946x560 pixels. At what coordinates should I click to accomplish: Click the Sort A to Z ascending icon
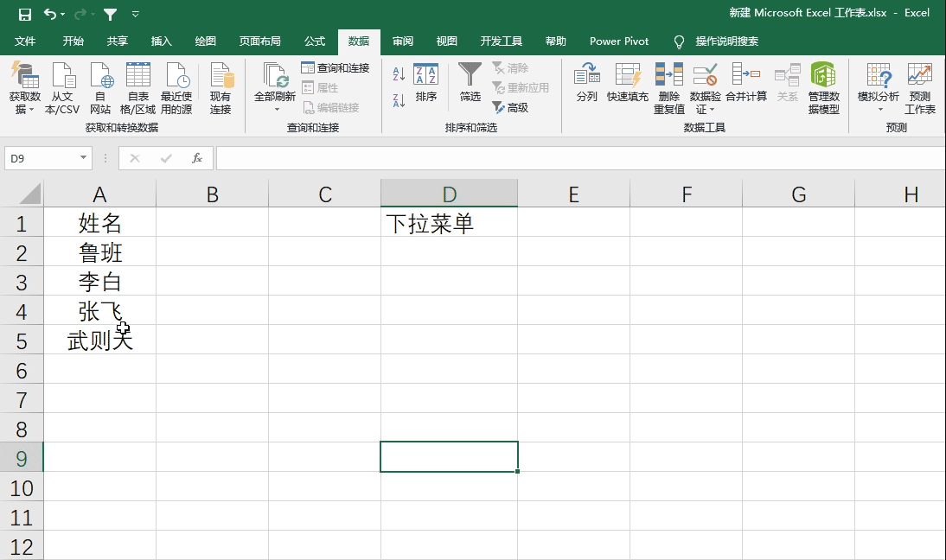coord(399,74)
